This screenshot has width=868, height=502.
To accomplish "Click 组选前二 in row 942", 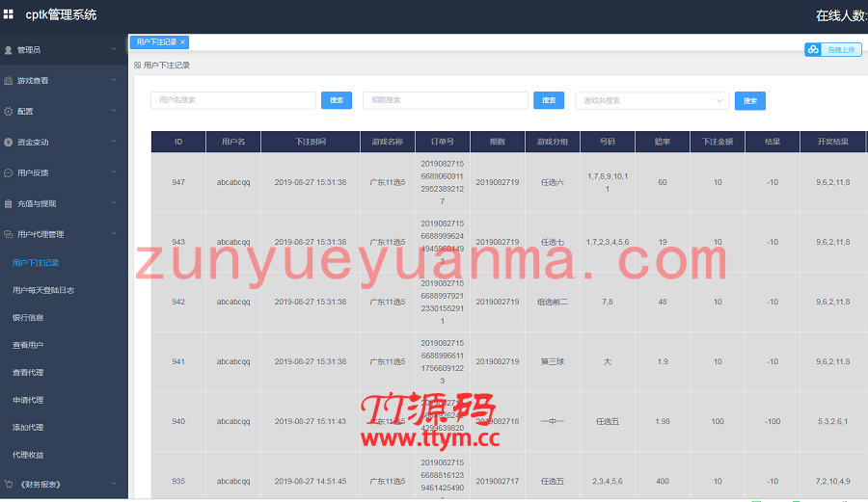I will click(553, 302).
